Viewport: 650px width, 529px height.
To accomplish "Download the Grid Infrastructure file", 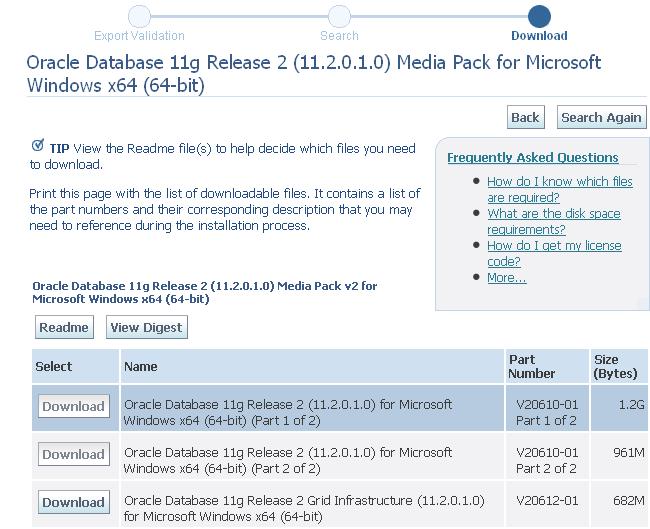I will [x=74, y=502].
